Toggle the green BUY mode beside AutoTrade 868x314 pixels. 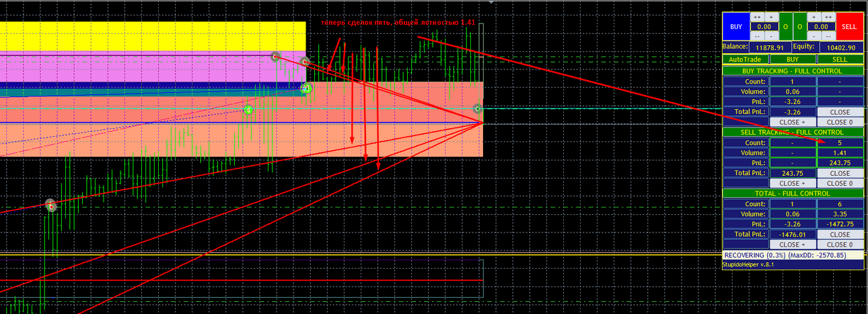pyautogui.click(x=793, y=59)
